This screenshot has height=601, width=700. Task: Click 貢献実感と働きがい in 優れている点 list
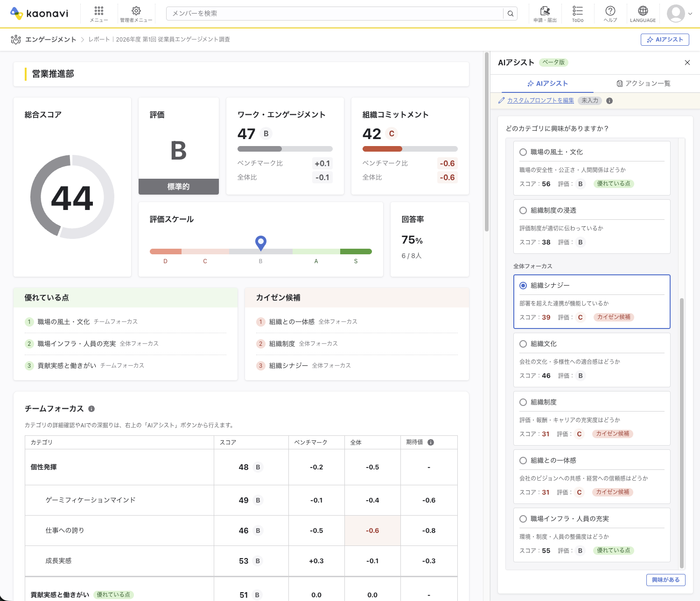click(x=67, y=366)
